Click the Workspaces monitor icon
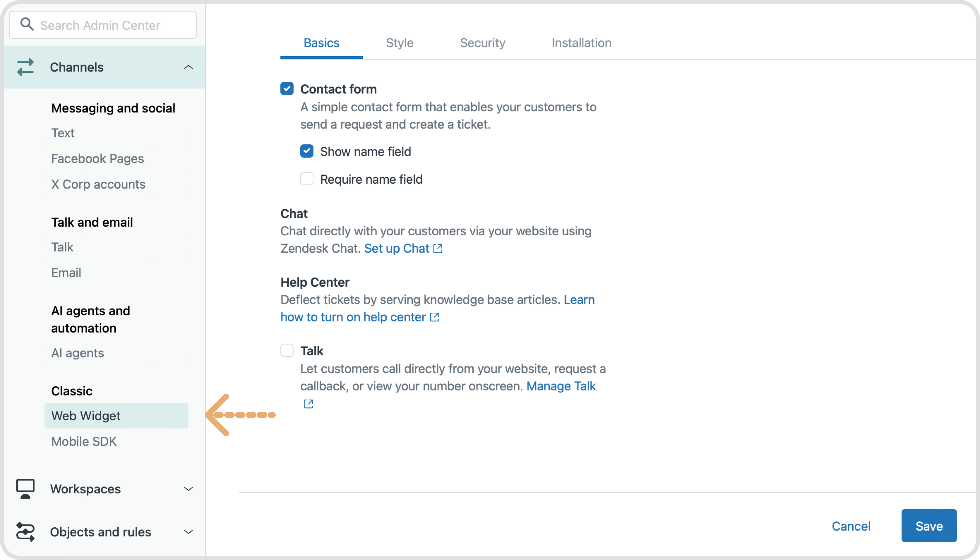Viewport: 980px width, 560px height. click(x=26, y=489)
